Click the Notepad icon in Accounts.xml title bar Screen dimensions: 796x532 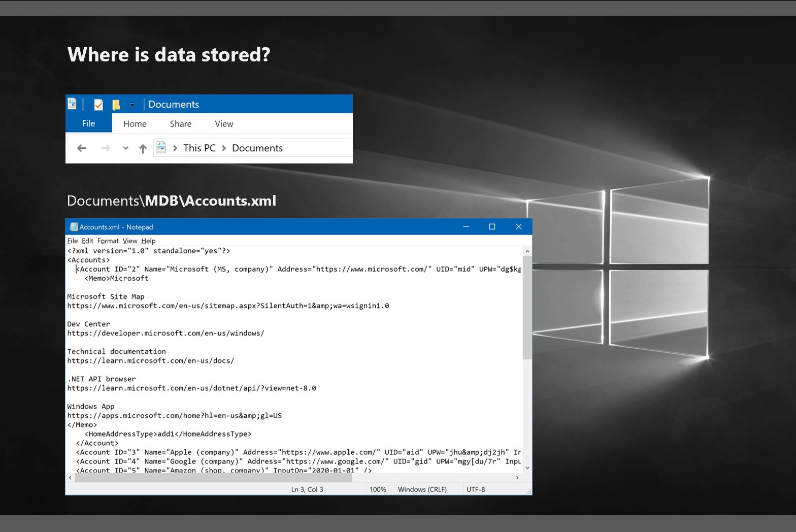coord(74,227)
